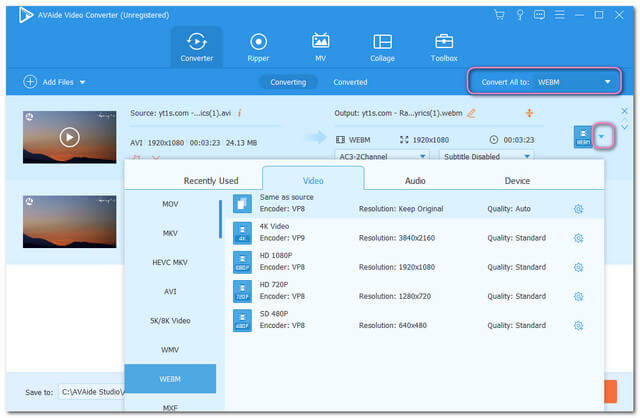Switch to the MV module
Screen dimensions: 640x418
(x=320, y=47)
